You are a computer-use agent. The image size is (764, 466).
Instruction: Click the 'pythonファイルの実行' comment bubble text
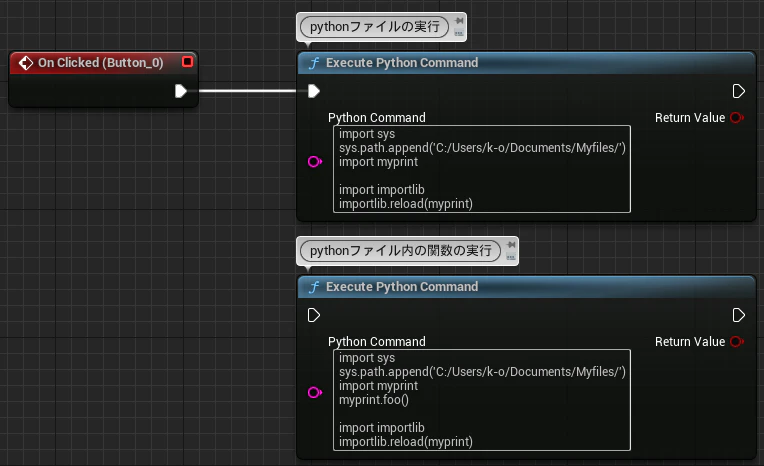tap(374, 26)
